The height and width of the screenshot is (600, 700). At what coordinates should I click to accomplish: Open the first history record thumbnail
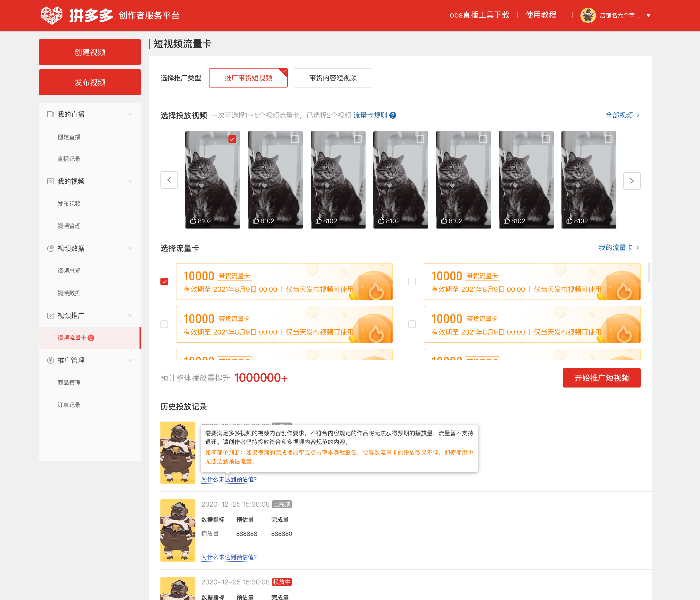(178, 452)
